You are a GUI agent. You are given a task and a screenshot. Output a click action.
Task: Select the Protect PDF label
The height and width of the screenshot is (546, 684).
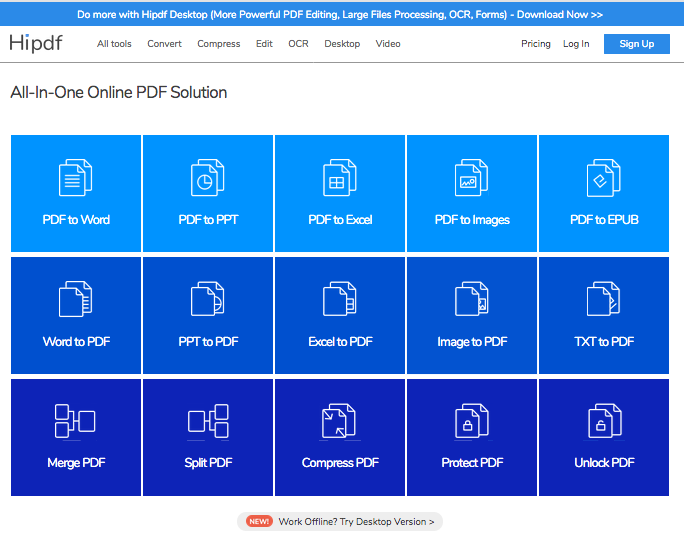coord(472,462)
